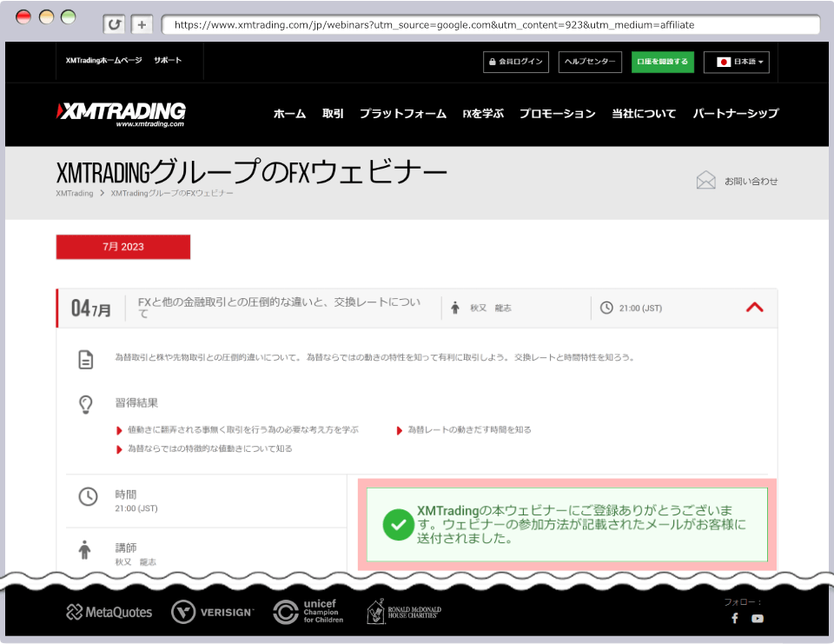Click the UNICEF Champion for Children logo
The image size is (834, 644).
308,612
